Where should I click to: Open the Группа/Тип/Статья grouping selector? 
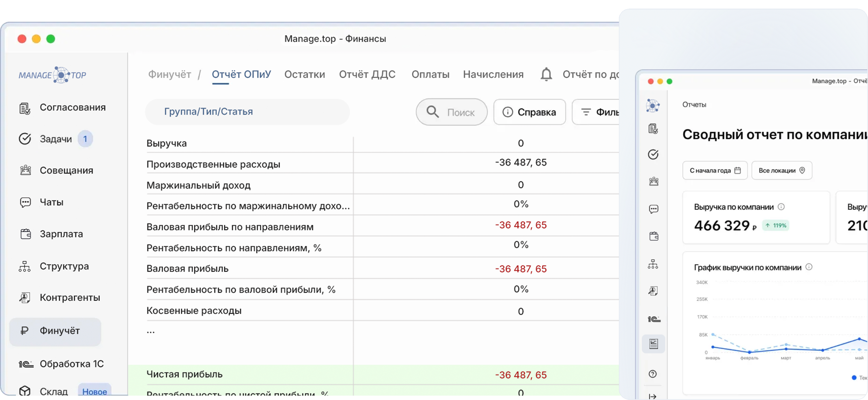coord(247,112)
